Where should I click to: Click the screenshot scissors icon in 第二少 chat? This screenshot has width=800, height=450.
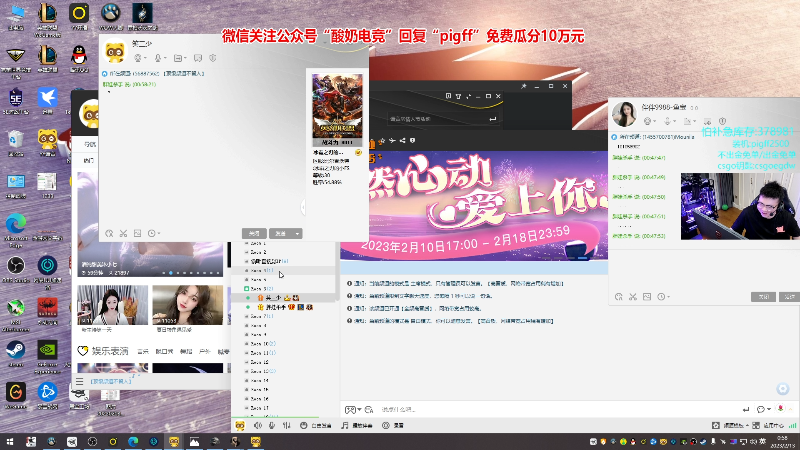pos(123,233)
